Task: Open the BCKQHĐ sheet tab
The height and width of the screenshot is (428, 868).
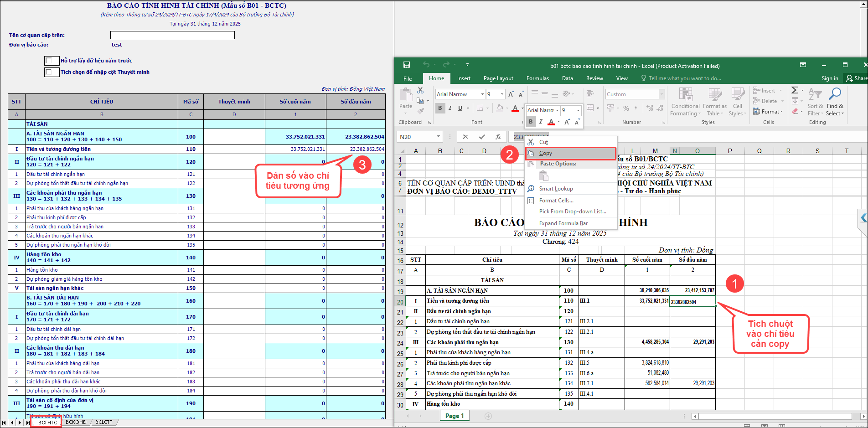Action: click(x=76, y=423)
